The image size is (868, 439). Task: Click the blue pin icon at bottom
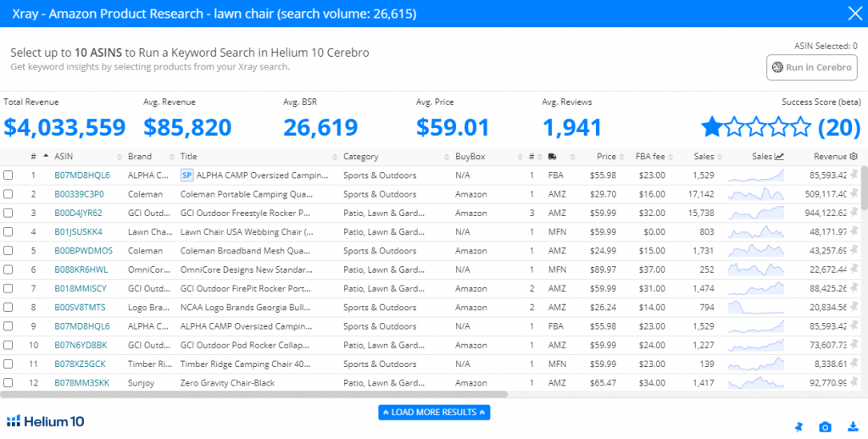pos(798,427)
